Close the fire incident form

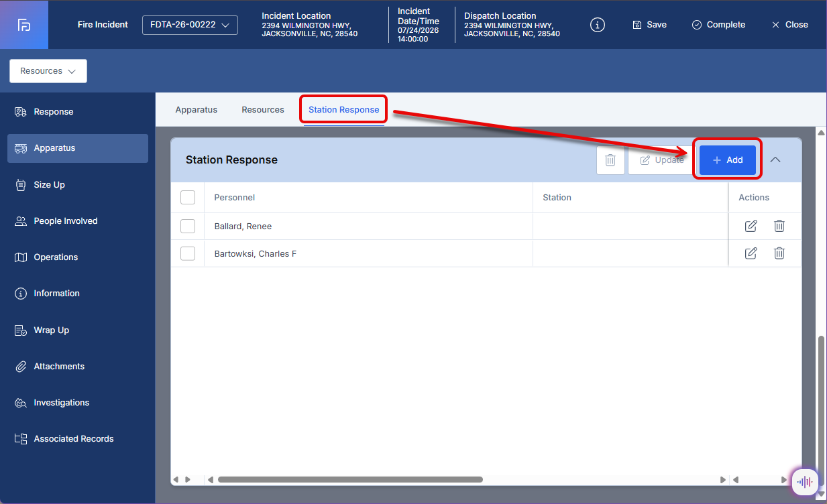789,25
